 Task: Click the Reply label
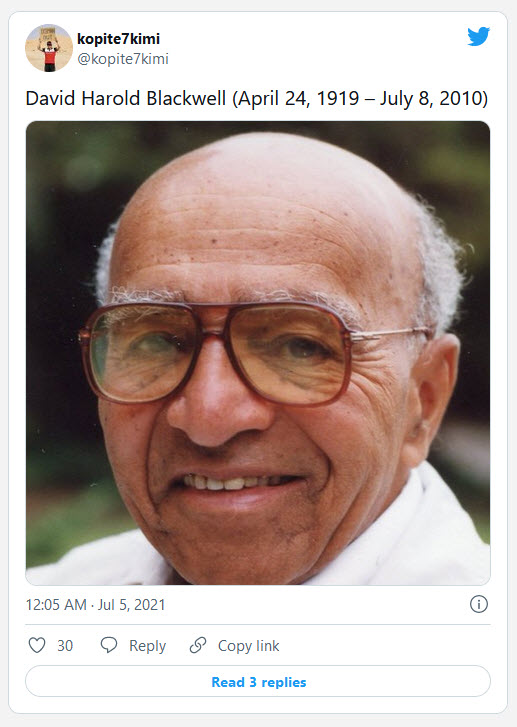click(147, 646)
